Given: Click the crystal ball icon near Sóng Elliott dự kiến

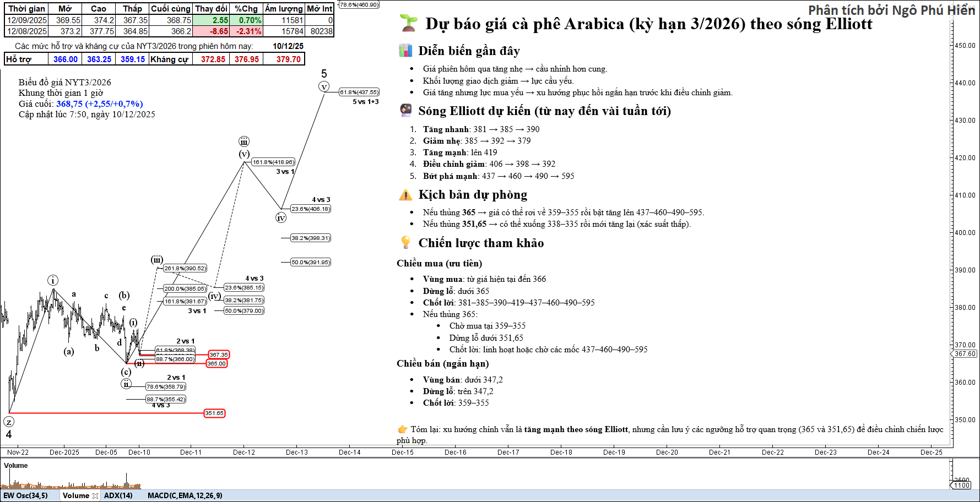Looking at the screenshot, I should pos(405,110).
